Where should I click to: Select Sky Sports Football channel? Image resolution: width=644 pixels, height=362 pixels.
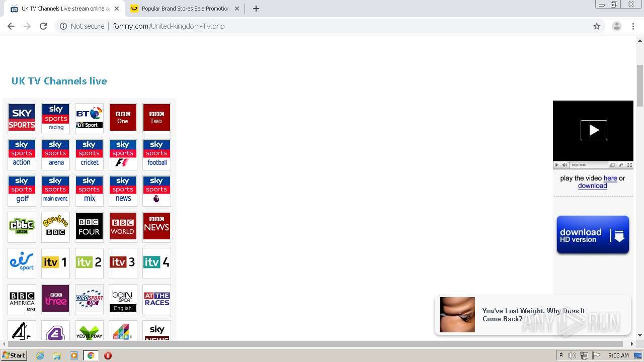[x=156, y=155]
